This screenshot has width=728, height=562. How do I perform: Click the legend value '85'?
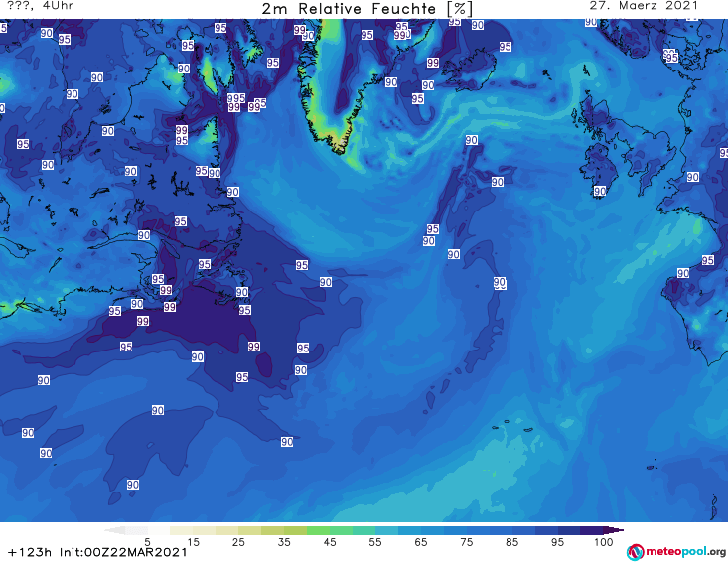512,542
